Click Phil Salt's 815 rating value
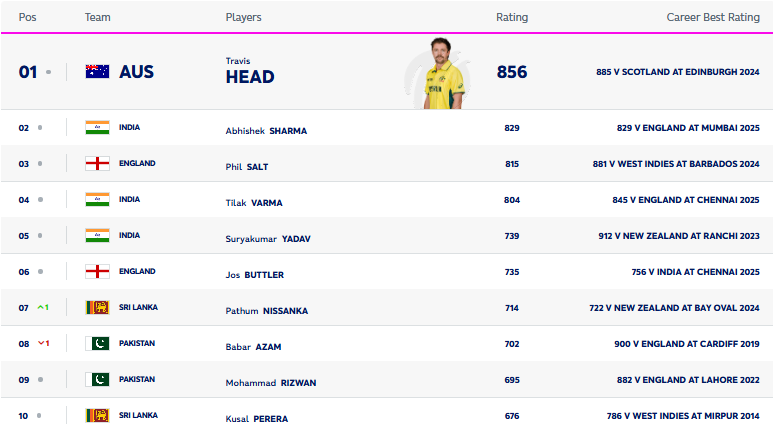Image resolution: width=773 pixels, height=431 pixels. pos(512,164)
